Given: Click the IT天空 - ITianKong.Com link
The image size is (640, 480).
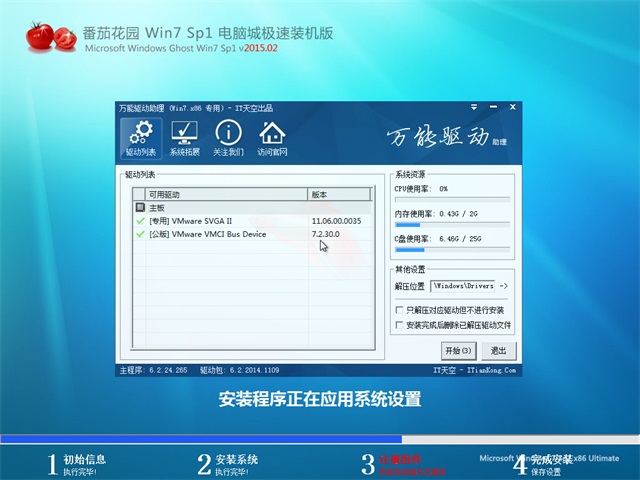Looking at the screenshot, I should [474, 370].
